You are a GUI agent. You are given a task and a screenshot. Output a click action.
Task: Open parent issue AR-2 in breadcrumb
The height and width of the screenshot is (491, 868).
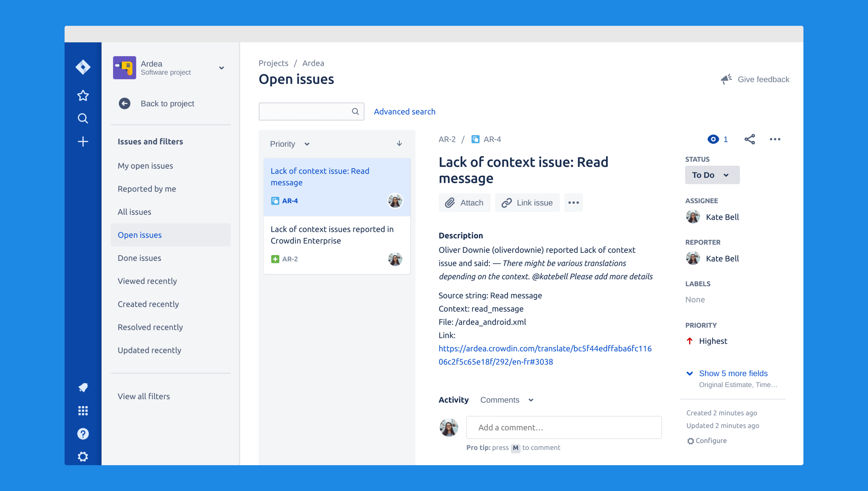447,139
